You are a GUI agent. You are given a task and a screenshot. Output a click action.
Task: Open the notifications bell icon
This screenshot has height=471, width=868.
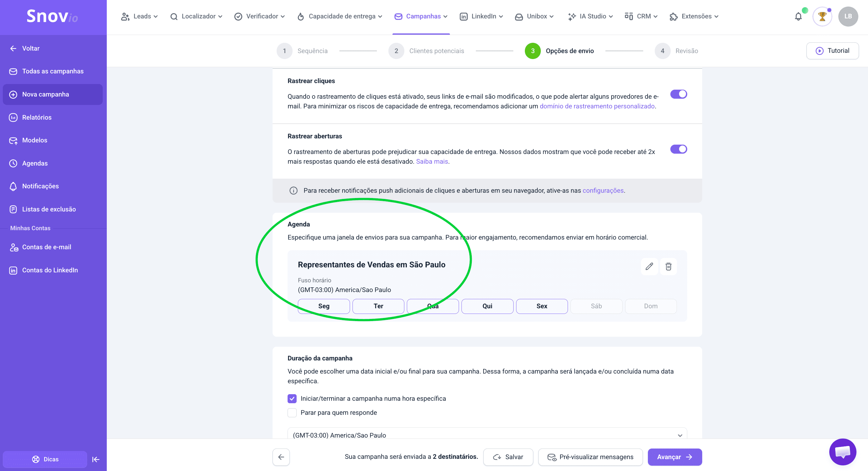coord(798,16)
